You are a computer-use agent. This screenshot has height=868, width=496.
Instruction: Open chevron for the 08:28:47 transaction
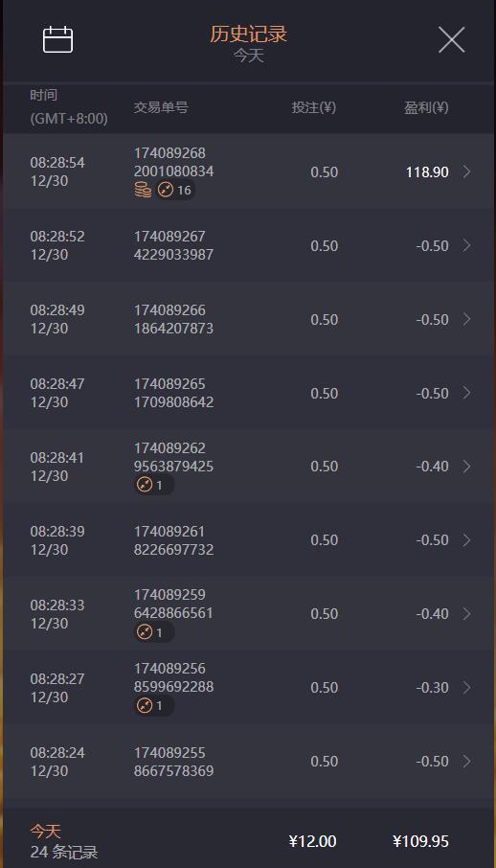point(466,393)
